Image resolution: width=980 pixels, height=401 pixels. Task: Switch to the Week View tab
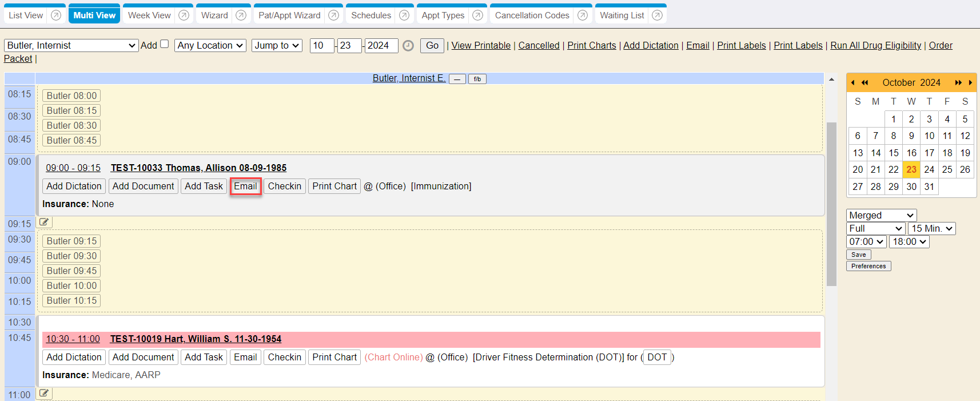tap(149, 15)
